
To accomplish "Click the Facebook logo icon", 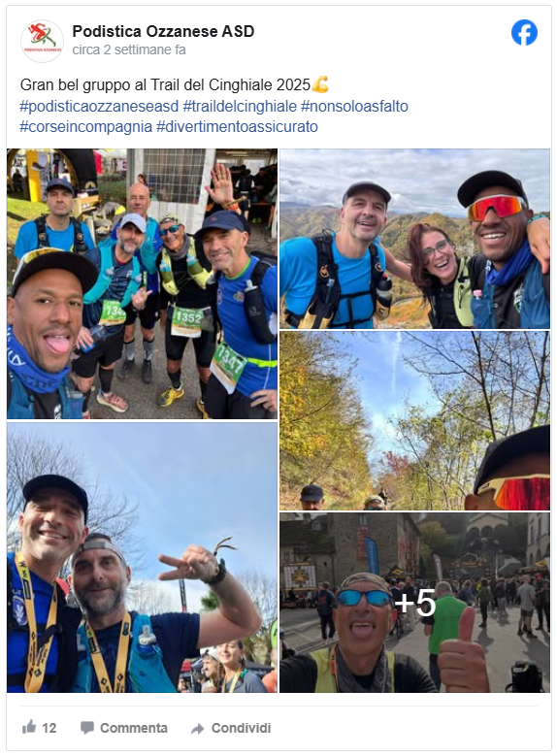I will (x=524, y=32).
